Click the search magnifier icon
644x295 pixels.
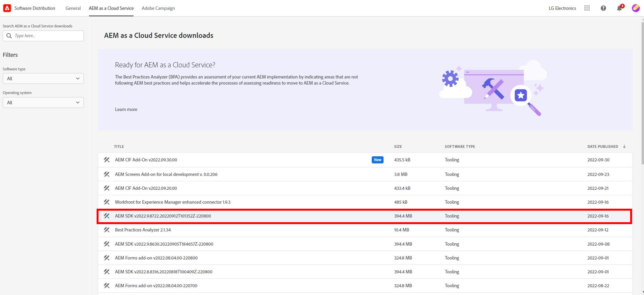pyautogui.click(x=9, y=36)
